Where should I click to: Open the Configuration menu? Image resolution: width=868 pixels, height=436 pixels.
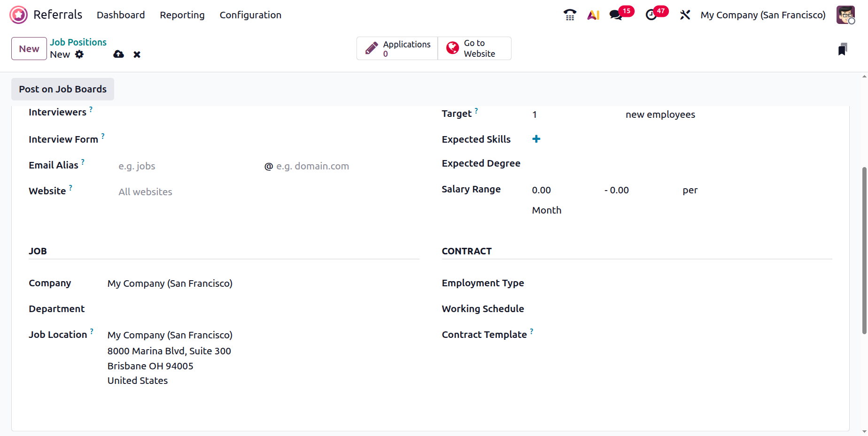tap(250, 15)
